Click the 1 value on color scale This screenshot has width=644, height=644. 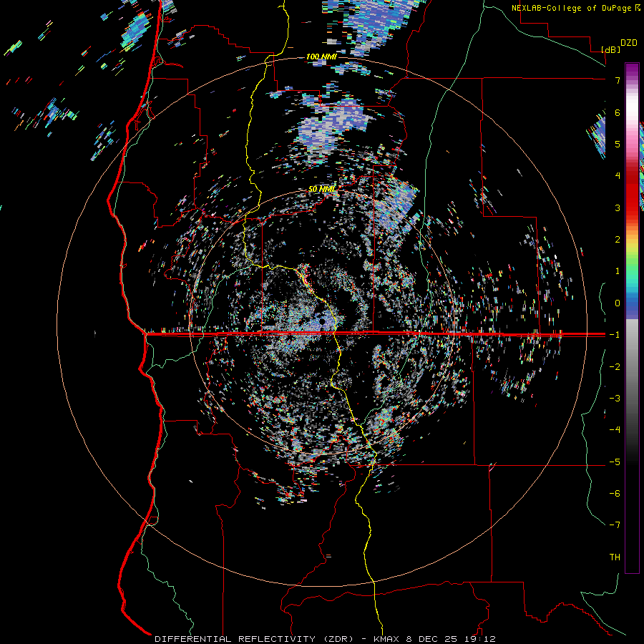pyautogui.click(x=618, y=271)
